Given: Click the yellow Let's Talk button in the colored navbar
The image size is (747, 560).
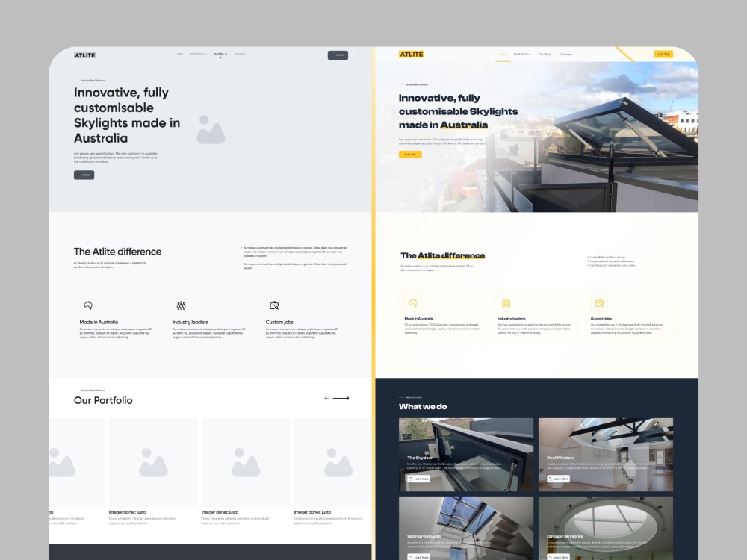Looking at the screenshot, I should point(663,55).
